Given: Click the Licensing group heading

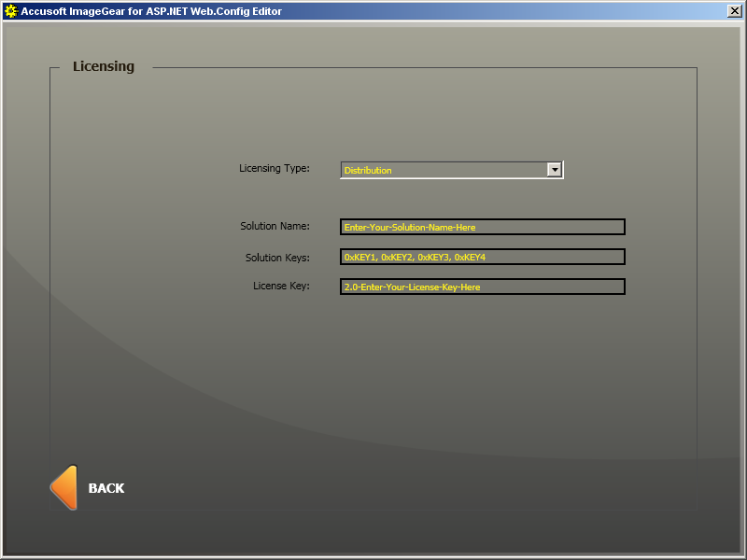Looking at the screenshot, I should point(104,67).
